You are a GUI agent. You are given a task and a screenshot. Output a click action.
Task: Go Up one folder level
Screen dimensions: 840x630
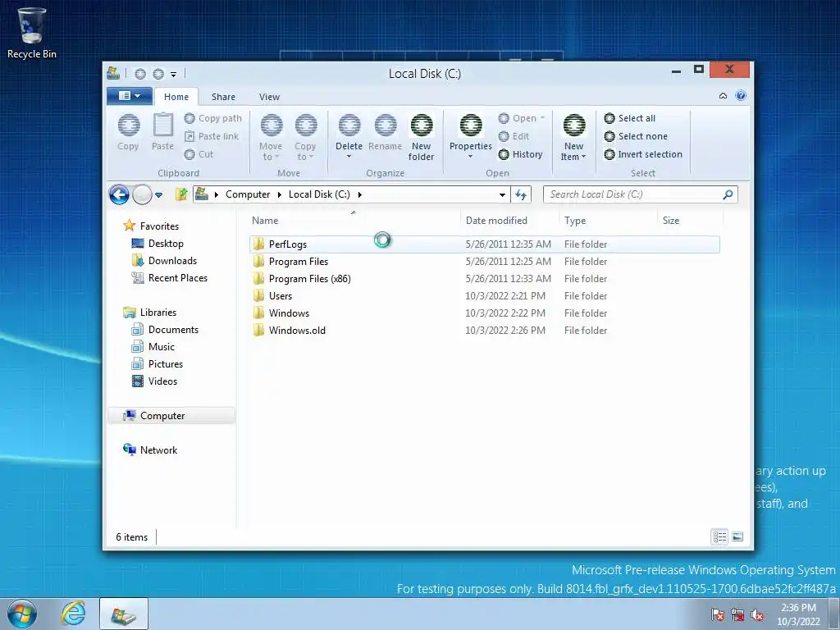point(181,194)
